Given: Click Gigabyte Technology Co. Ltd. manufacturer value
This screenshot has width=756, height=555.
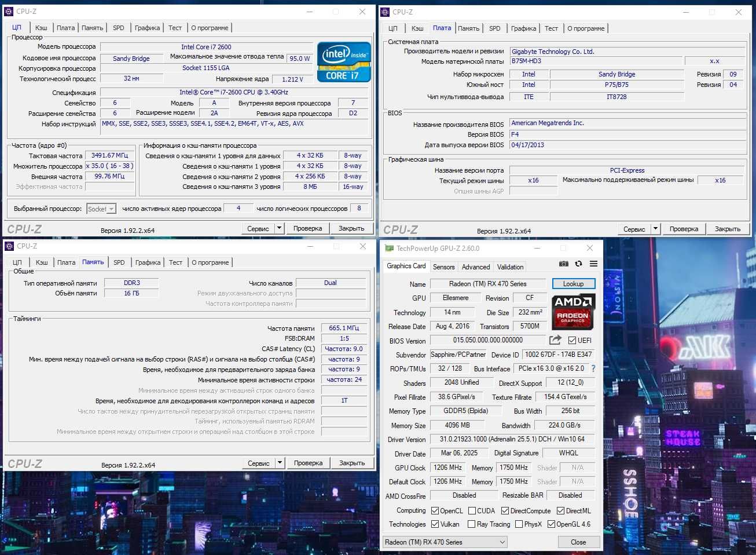Looking at the screenshot, I should coord(627,52).
